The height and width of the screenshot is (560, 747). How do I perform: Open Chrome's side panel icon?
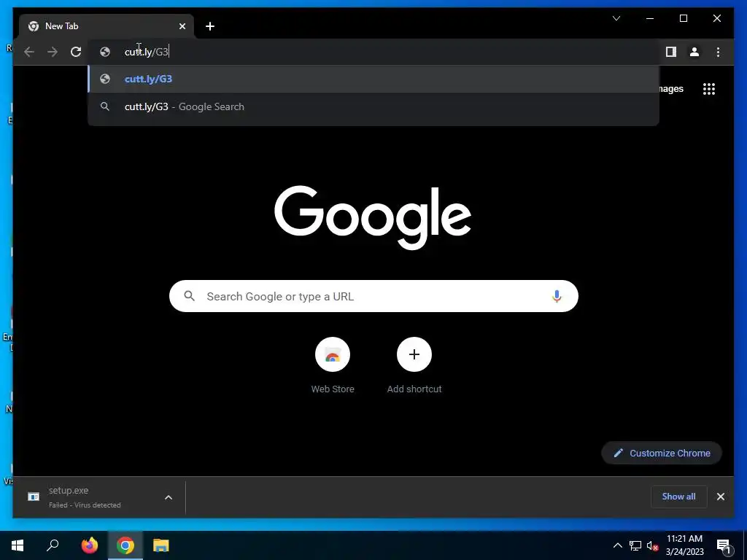point(671,52)
